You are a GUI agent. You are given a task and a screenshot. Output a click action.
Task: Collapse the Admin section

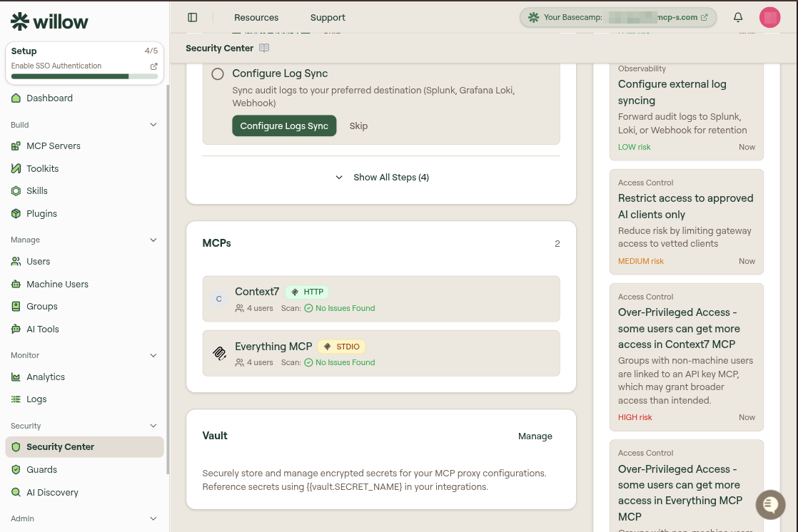pyautogui.click(x=153, y=518)
